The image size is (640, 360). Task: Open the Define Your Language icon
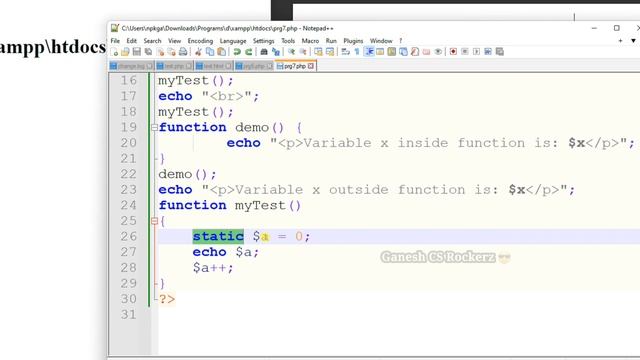point(380,52)
